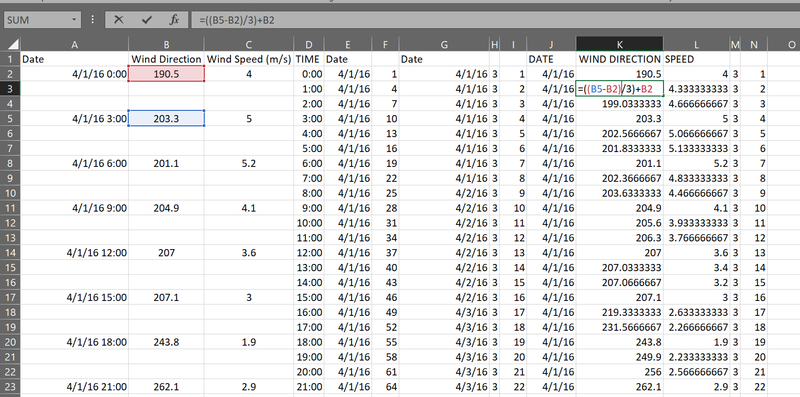Cancel the formula entry with the X icon
This screenshot has width=800, height=397.
pyautogui.click(x=118, y=20)
